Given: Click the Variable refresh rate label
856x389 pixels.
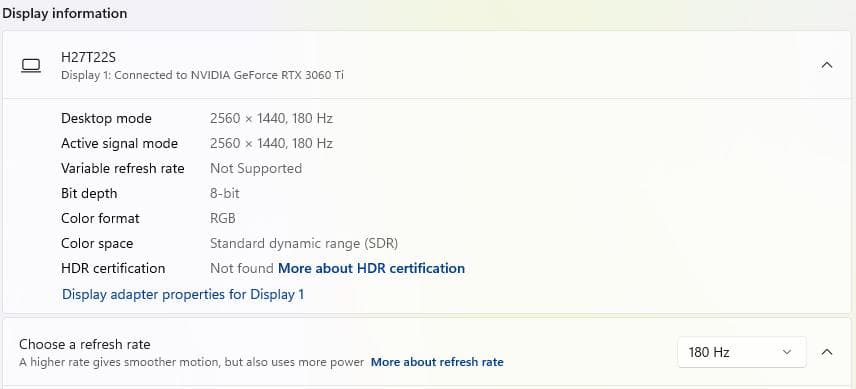Looking at the screenshot, I should (x=123, y=169).
